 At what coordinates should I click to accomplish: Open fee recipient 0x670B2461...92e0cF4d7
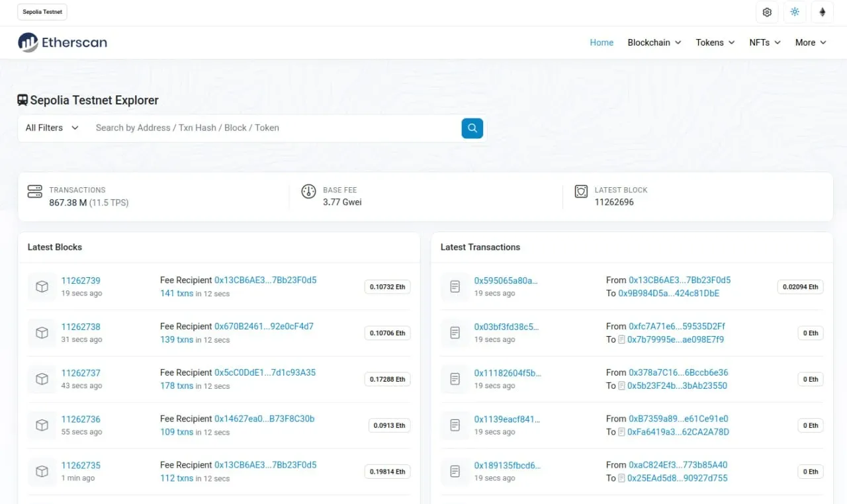(264, 326)
